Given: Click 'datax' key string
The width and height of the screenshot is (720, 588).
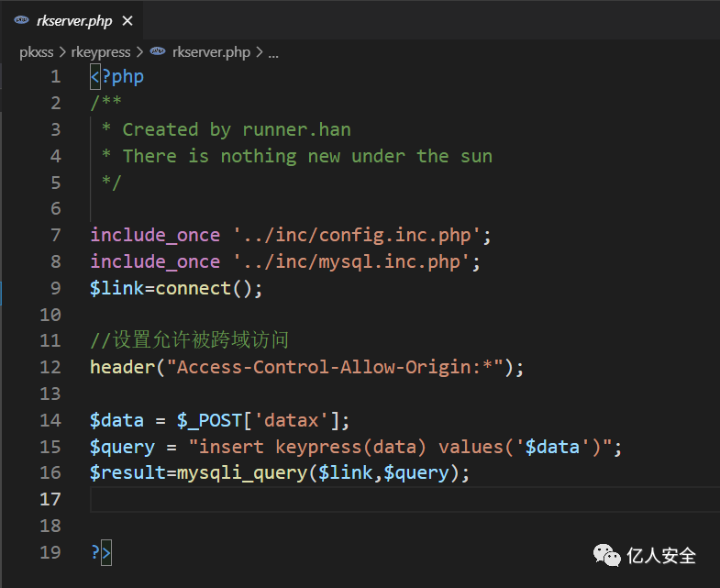Looking at the screenshot, I should [x=291, y=421].
